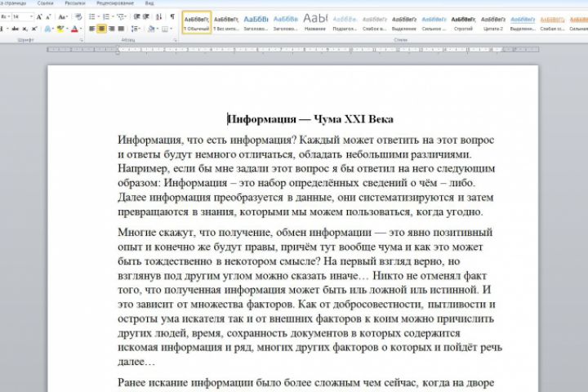The image size is (588, 392).
Task: Open the text highlight color dropdown arrow
Action: 67,29
